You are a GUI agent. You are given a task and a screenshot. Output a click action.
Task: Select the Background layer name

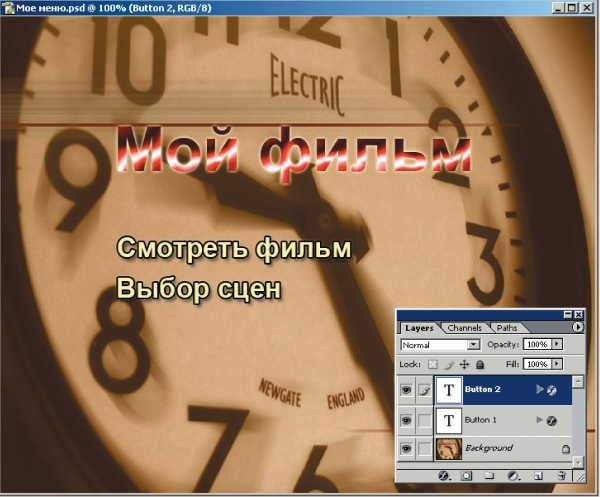(489, 448)
